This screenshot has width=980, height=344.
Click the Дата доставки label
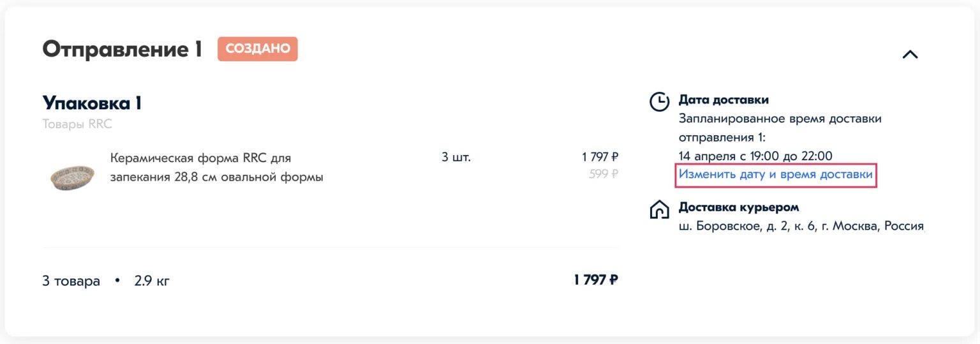pyautogui.click(x=724, y=100)
